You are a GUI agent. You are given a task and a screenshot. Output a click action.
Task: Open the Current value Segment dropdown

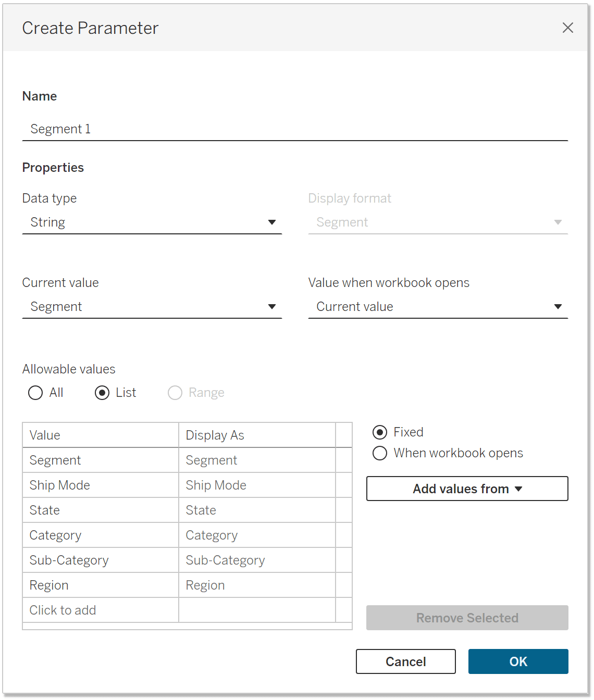pyautogui.click(x=152, y=307)
